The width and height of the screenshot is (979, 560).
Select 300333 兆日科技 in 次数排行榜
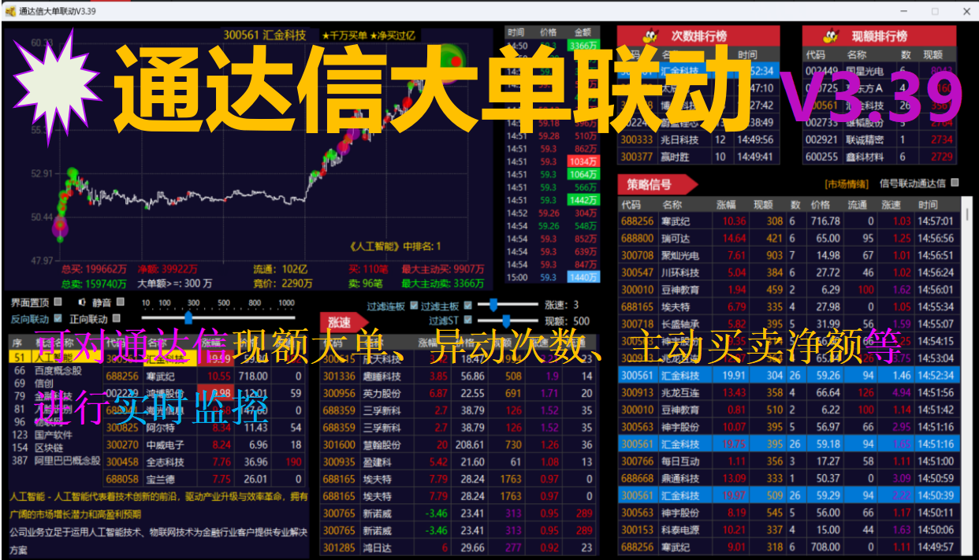pyautogui.click(x=698, y=139)
